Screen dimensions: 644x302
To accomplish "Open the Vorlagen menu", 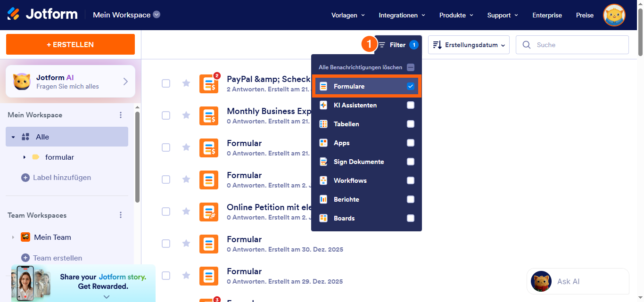I will coord(348,15).
